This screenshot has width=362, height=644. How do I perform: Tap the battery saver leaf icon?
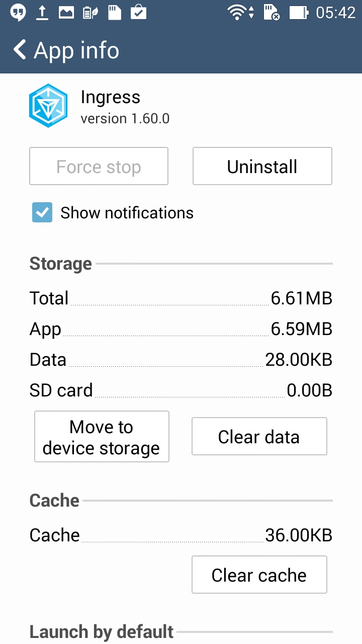(90, 13)
